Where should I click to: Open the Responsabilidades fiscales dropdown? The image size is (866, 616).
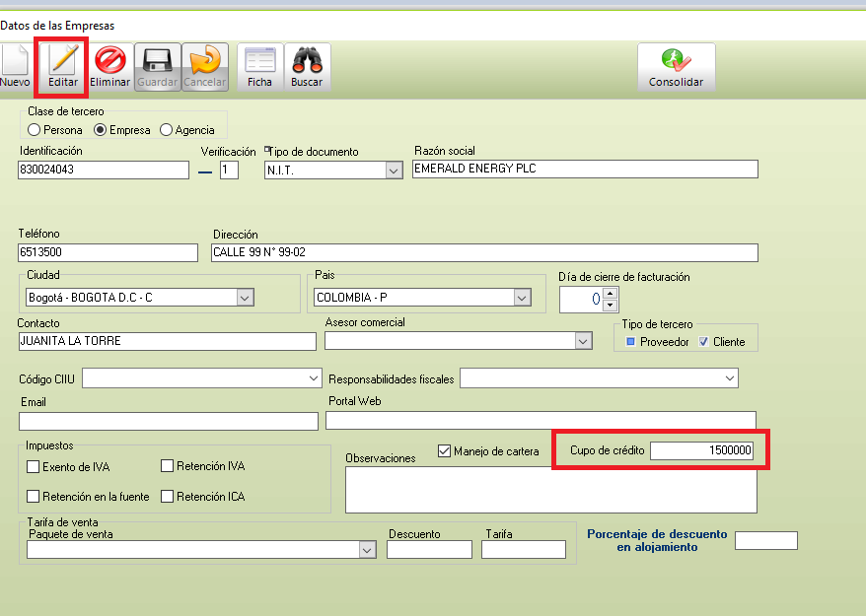point(729,378)
